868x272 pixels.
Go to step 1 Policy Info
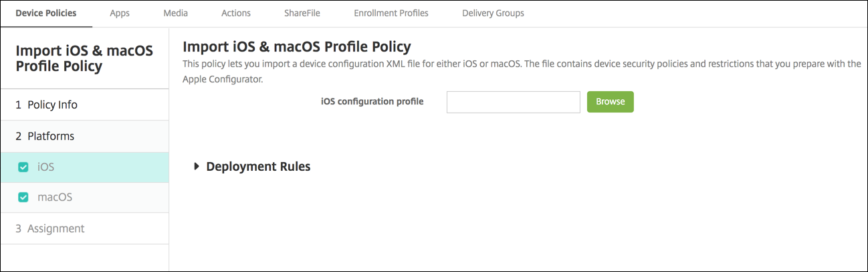(x=47, y=105)
